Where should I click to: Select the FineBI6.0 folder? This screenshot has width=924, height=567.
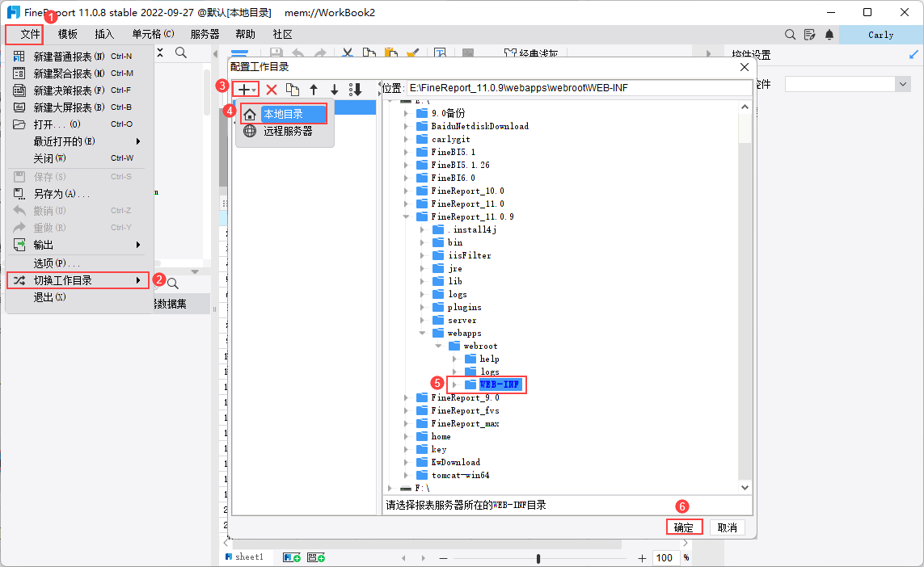click(454, 178)
